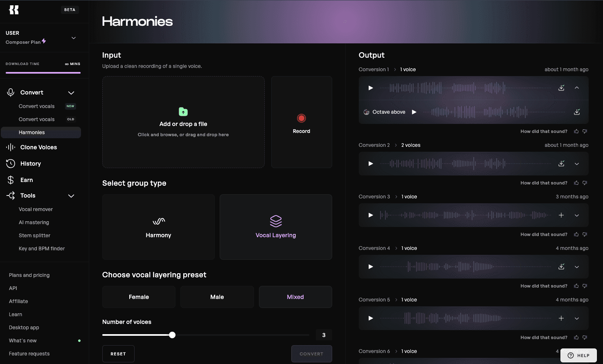Choose the Male layering preset
The width and height of the screenshot is (603, 364).
point(217,297)
